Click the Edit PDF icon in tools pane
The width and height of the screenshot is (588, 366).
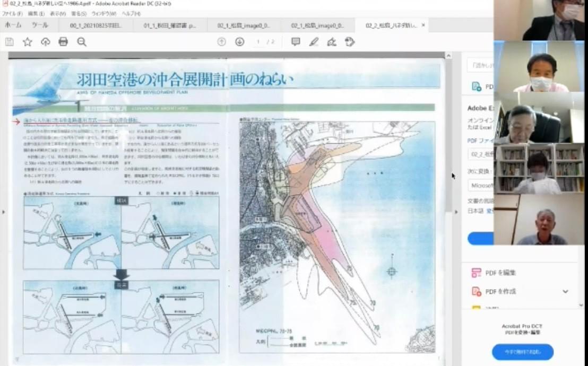pos(476,273)
